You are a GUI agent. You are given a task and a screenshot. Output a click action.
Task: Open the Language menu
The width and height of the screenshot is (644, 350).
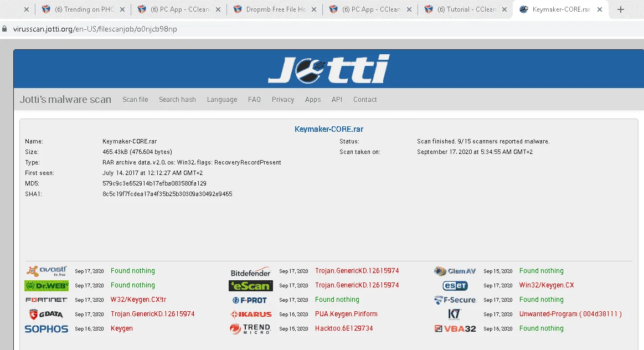pos(222,100)
